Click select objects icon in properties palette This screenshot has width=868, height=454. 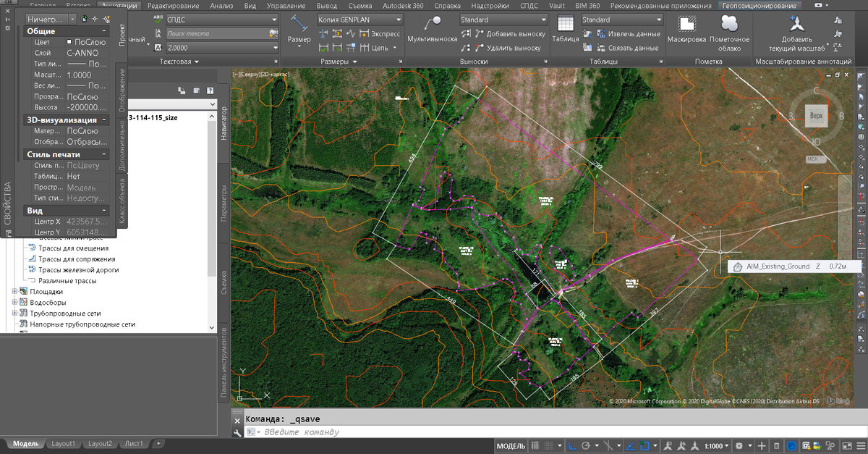click(95, 18)
